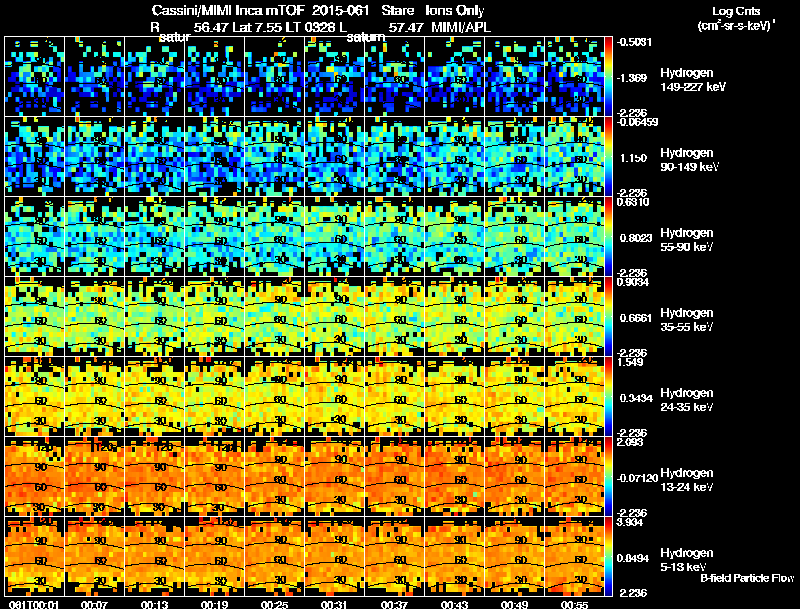Click the '0.0494' scale value
Viewport: 800px width, 609px height.
tap(633, 558)
